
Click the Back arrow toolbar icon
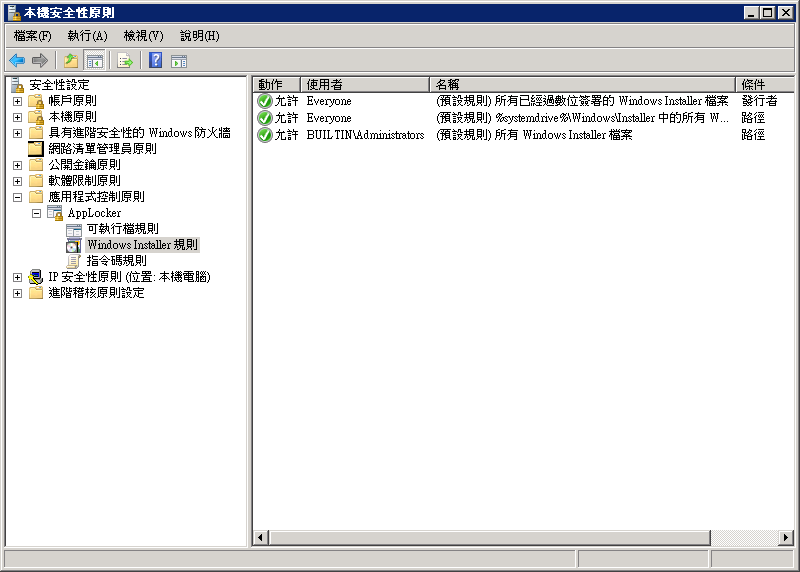click(x=17, y=61)
